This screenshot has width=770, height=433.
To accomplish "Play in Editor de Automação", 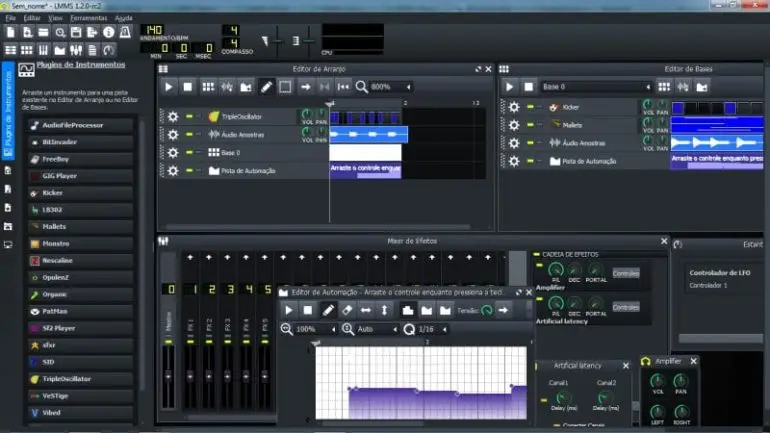I will pos(289,310).
